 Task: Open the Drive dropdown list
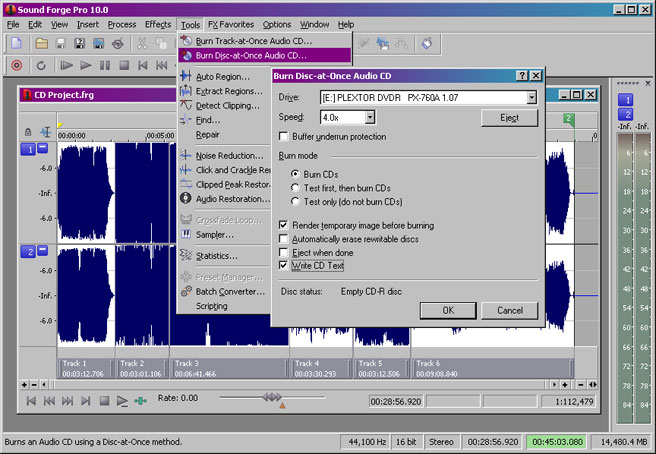click(531, 97)
